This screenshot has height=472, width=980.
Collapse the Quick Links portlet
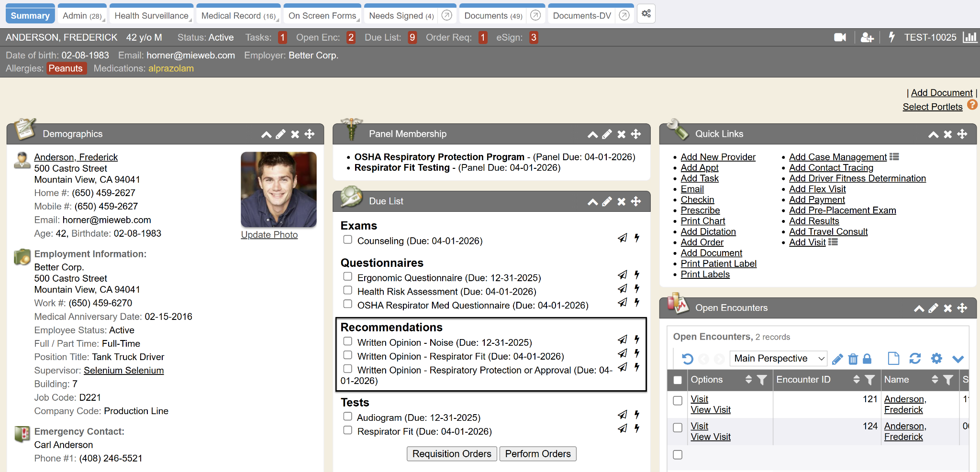(x=933, y=134)
